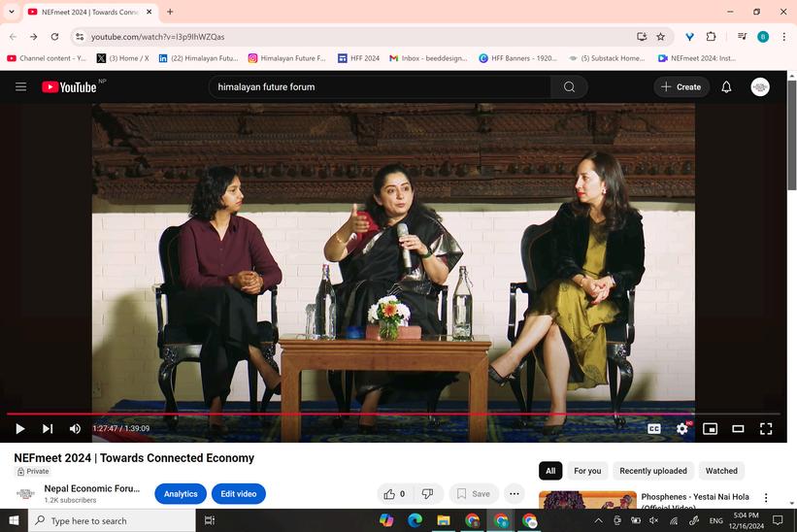Focus the YouTube search box

coord(380,87)
